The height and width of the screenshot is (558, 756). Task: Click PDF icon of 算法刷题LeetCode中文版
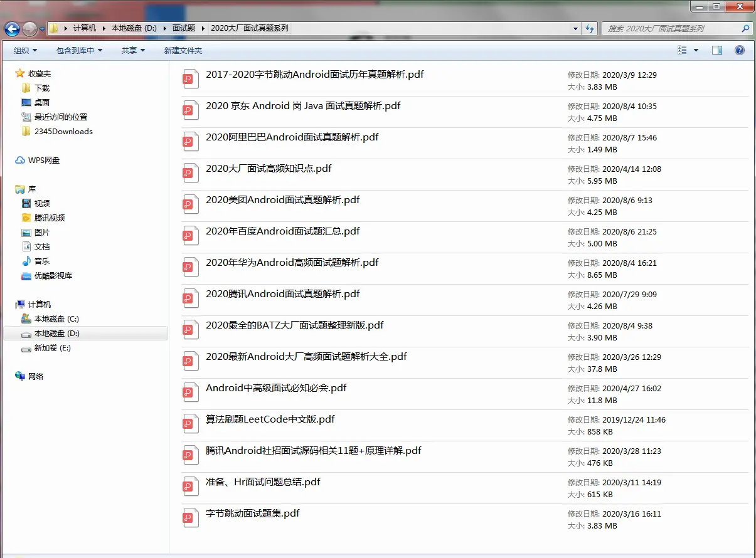point(190,424)
